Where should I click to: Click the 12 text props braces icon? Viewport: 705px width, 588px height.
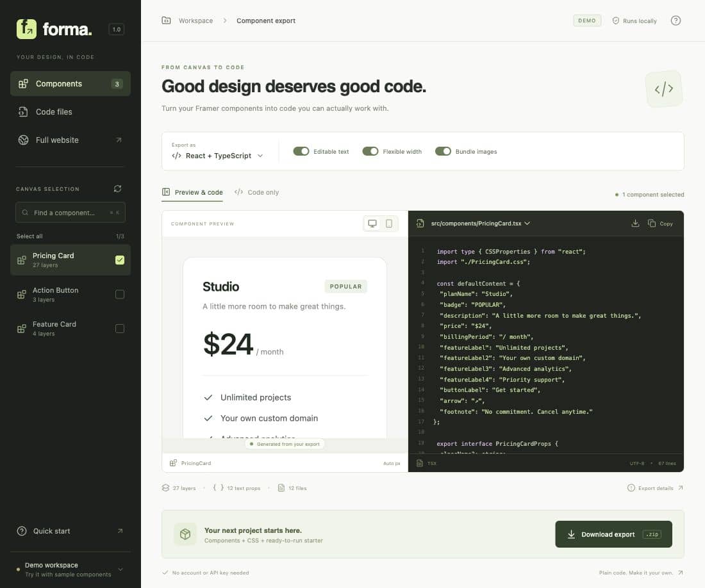[219, 488]
